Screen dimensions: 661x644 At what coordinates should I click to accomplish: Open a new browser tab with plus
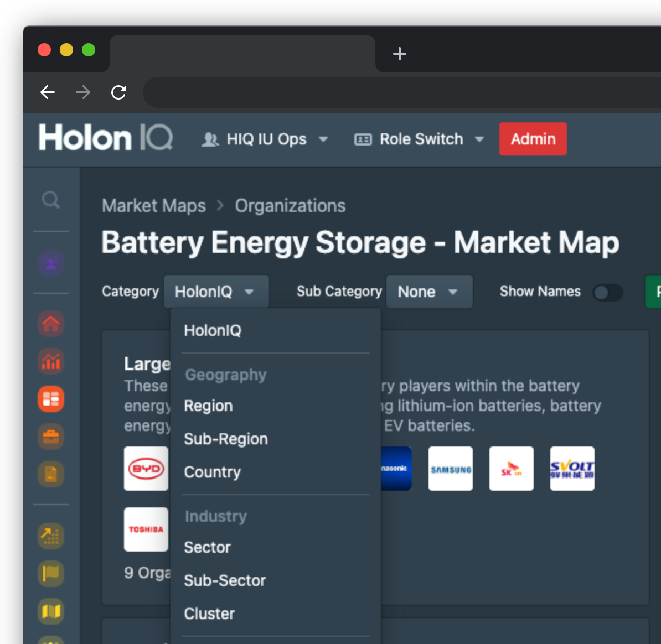point(399,54)
